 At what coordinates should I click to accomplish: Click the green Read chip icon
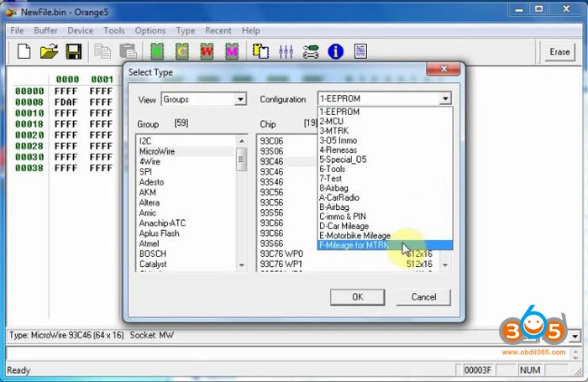coord(157,51)
